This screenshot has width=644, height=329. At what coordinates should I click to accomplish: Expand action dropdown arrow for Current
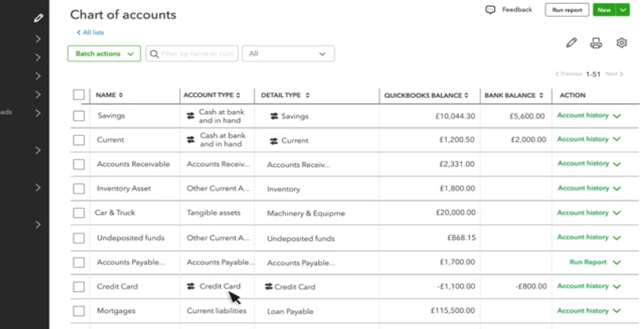tap(617, 140)
